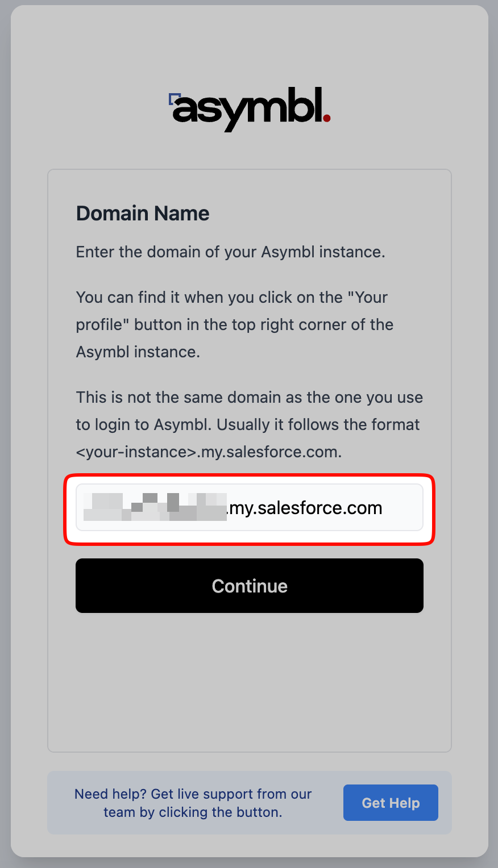The height and width of the screenshot is (868, 498).
Task: Click the "team by clicking the button" line
Action: point(193,812)
